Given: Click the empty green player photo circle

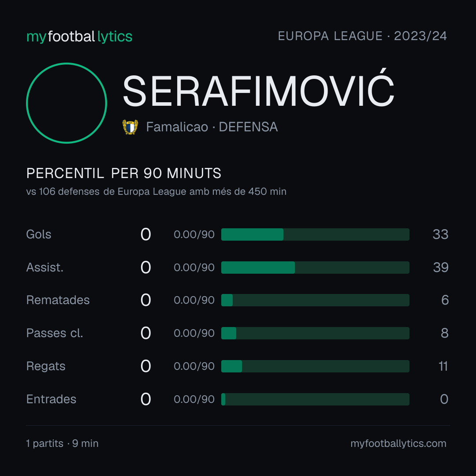Looking at the screenshot, I should coord(67,103).
